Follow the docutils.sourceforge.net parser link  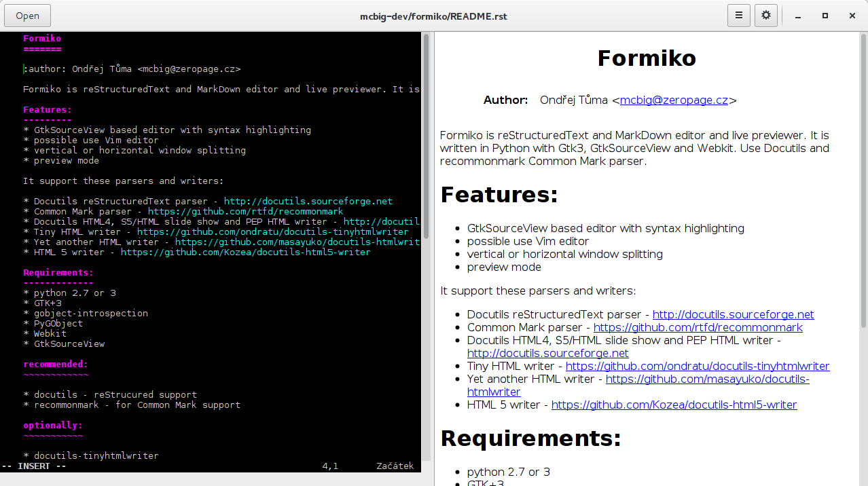point(732,314)
